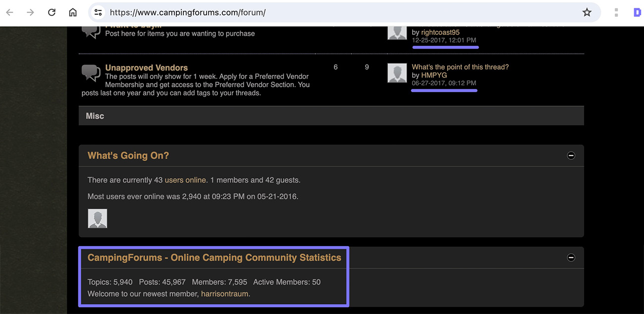Click the What's Going On? heading
Image resolution: width=644 pixels, height=314 pixels.
pyautogui.click(x=128, y=156)
